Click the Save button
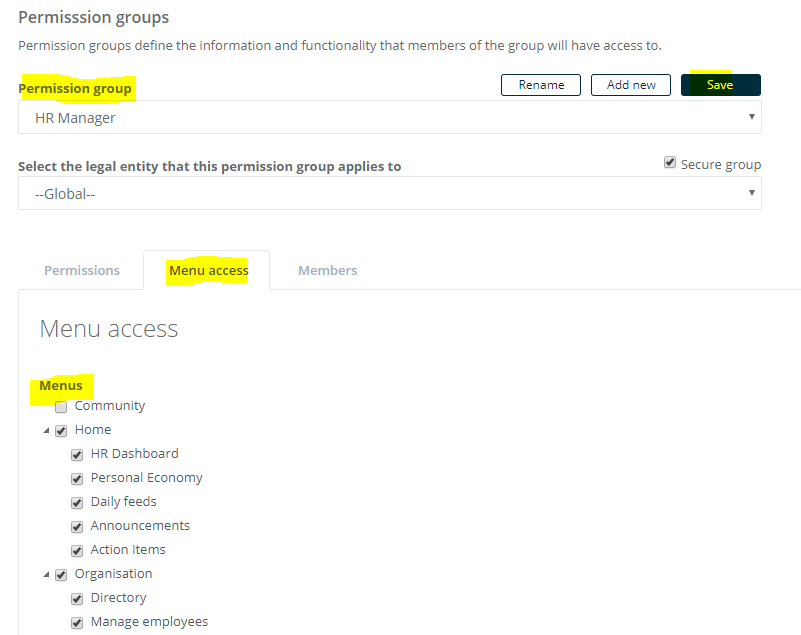This screenshot has width=801, height=635. (x=720, y=85)
